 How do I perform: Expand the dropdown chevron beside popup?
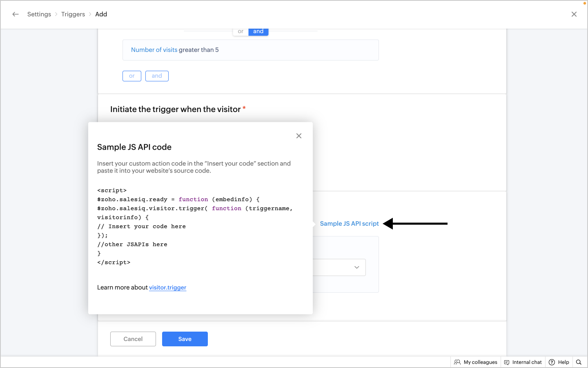(356, 267)
